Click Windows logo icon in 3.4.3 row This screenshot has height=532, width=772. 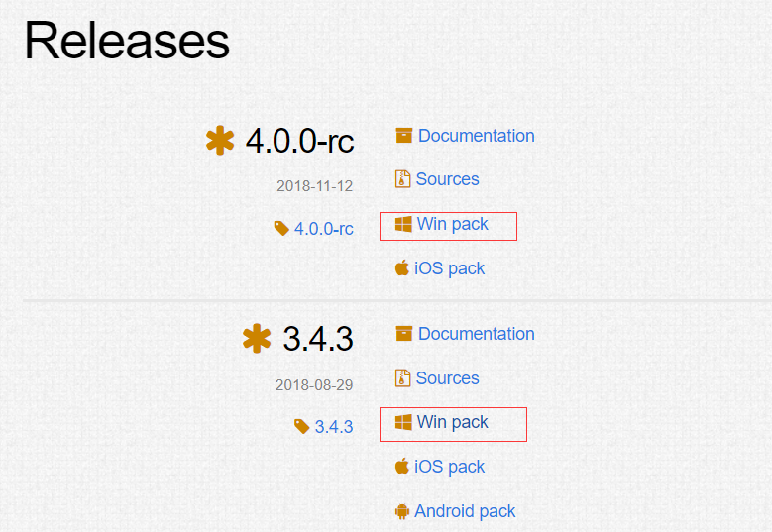(x=403, y=422)
